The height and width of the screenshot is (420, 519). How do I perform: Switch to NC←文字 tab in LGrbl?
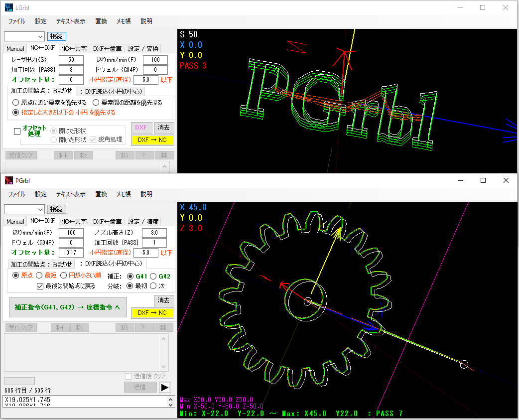(74, 49)
